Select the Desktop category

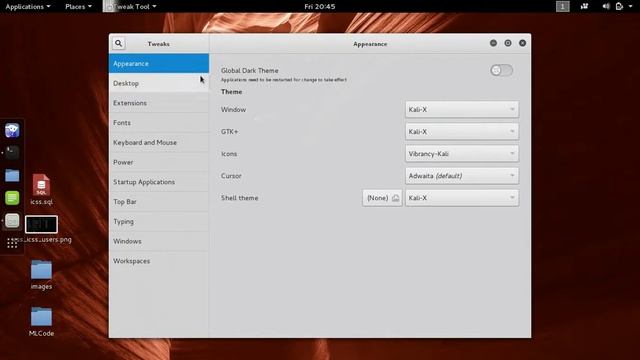click(x=159, y=83)
